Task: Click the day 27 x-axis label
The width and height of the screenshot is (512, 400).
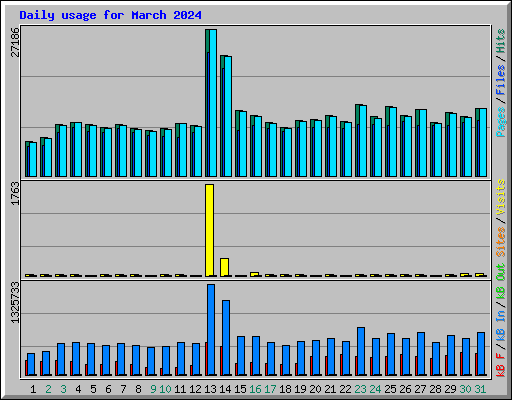Action: point(420,389)
